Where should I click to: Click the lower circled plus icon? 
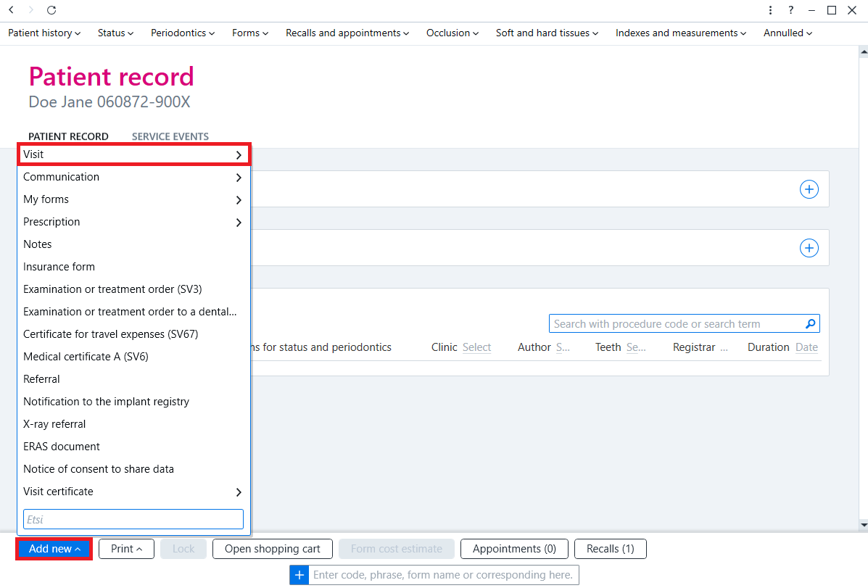[x=809, y=248]
